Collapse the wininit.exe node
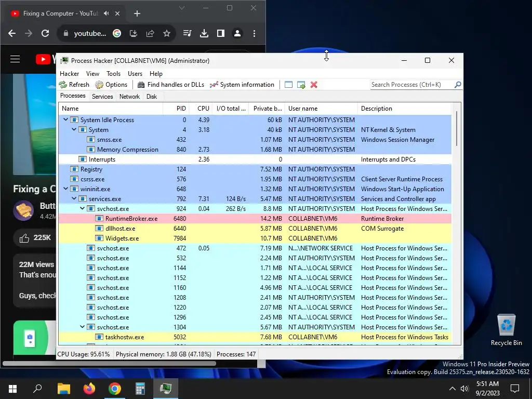Viewport: 532px width, 399px height. click(x=65, y=189)
